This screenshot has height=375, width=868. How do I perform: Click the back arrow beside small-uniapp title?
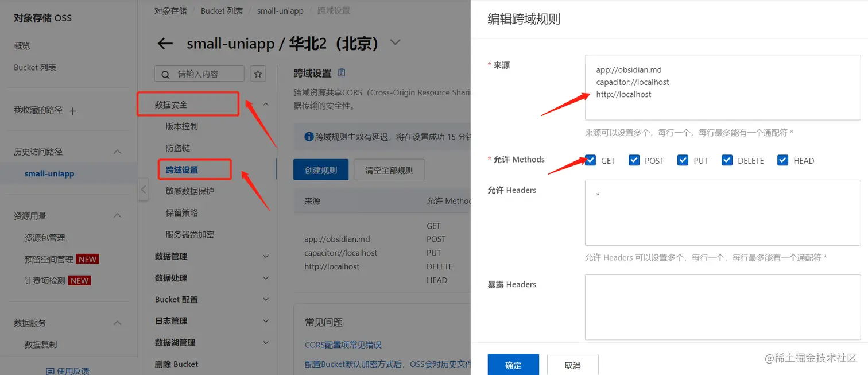point(165,44)
